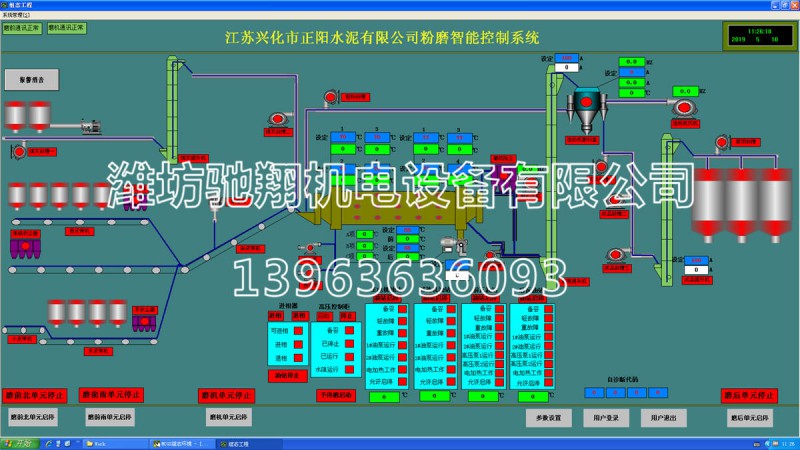Select the powder separator cyclone icon
This screenshot has height=450, width=800.
click(587, 111)
